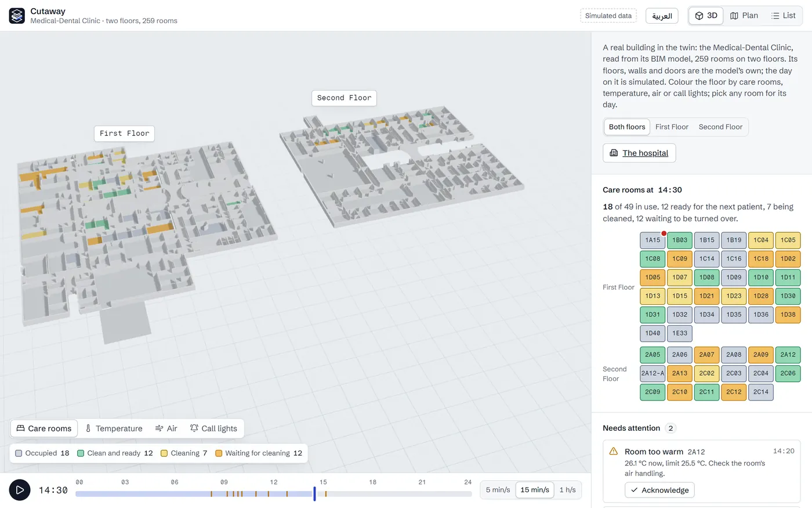The image size is (812, 508).
Task: Set playback speed to 15 min/s
Action: click(535, 490)
